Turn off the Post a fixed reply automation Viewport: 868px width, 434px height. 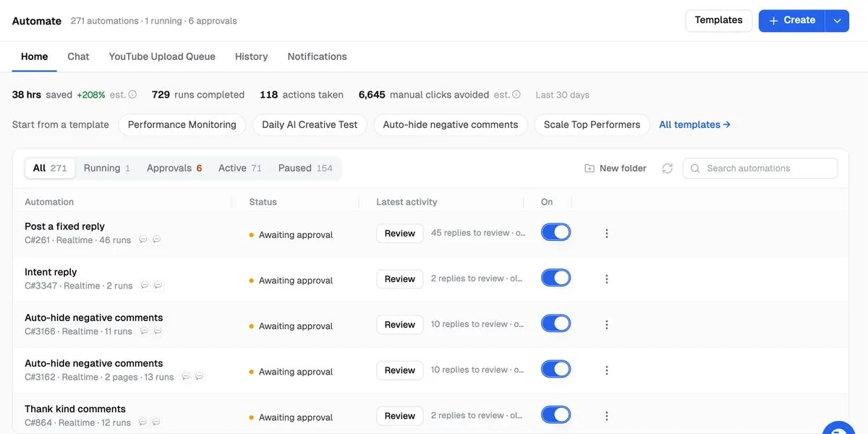556,232
